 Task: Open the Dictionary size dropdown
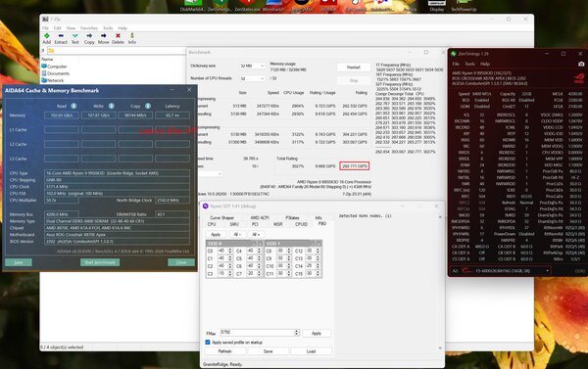coord(252,66)
